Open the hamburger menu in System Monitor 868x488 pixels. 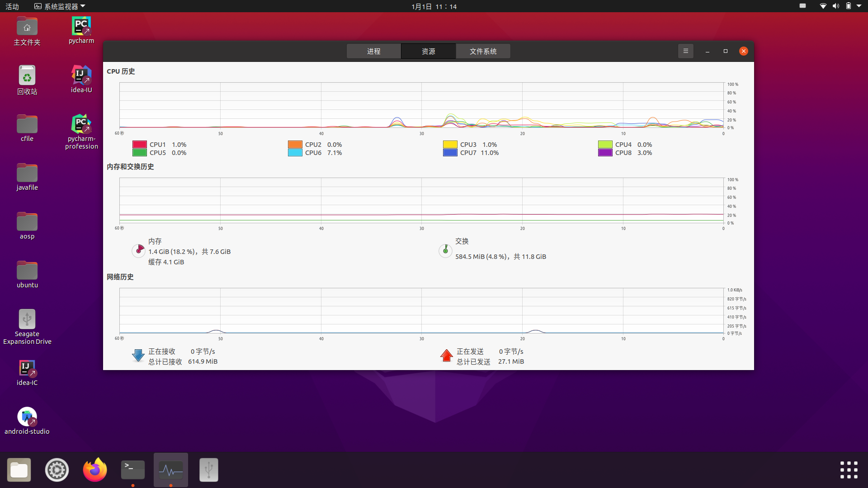685,51
